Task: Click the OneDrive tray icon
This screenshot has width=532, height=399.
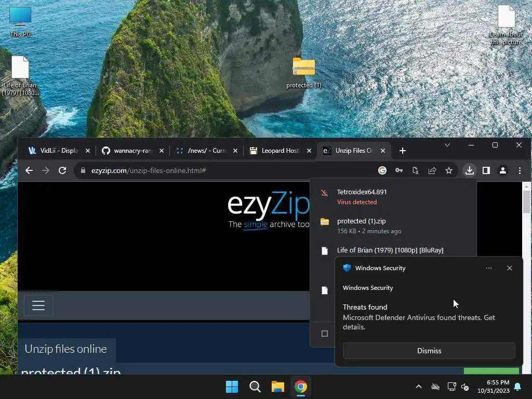Action: tap(435, 387)
